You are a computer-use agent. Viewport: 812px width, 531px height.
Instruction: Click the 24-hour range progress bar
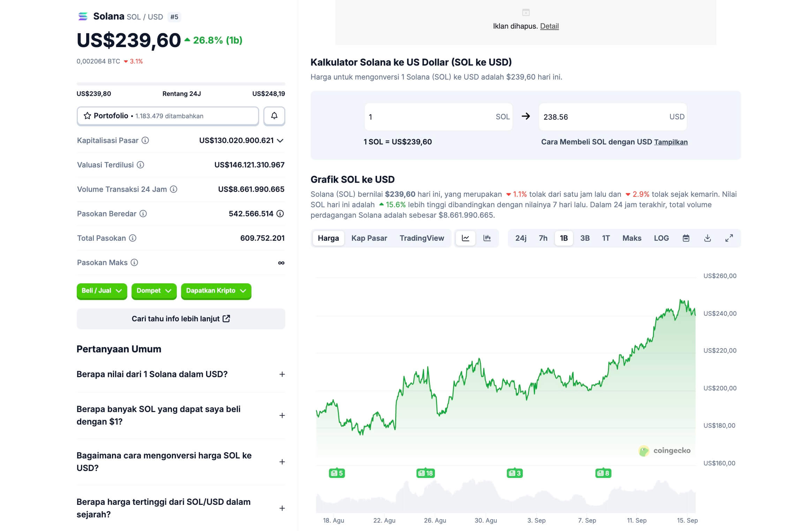coord(181,84)
